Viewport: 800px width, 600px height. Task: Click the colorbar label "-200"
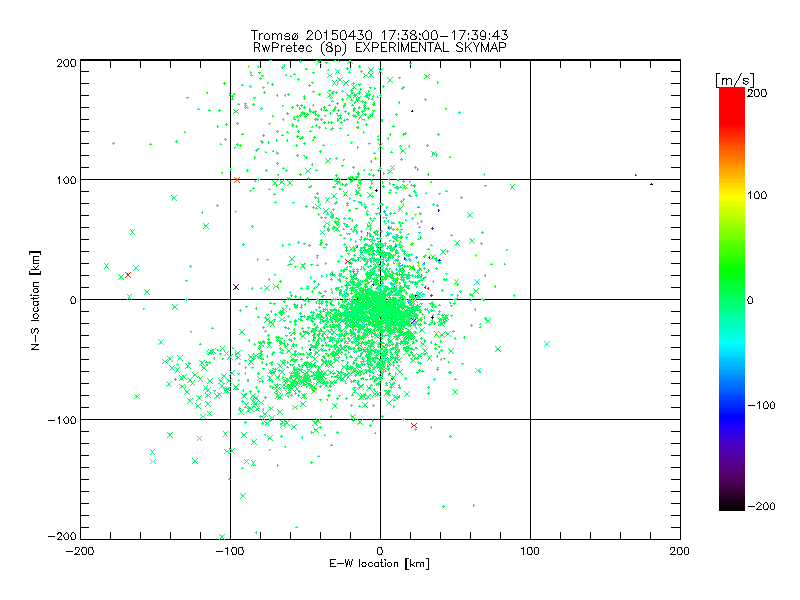(761, 506)
